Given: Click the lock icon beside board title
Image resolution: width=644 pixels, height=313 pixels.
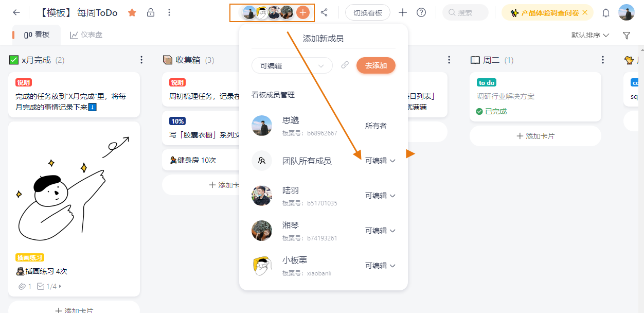Looking at the screenshot, I should (151, 12).
